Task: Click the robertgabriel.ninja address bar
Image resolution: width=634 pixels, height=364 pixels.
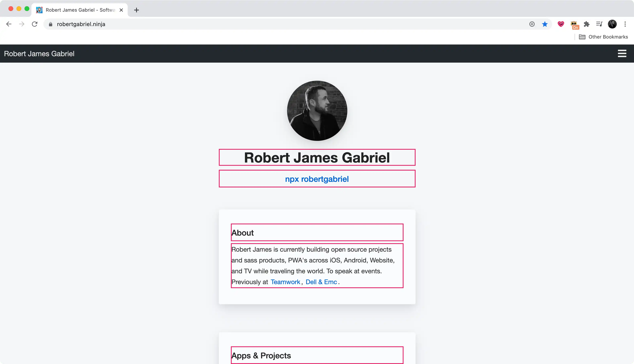Action: (290, 24)
